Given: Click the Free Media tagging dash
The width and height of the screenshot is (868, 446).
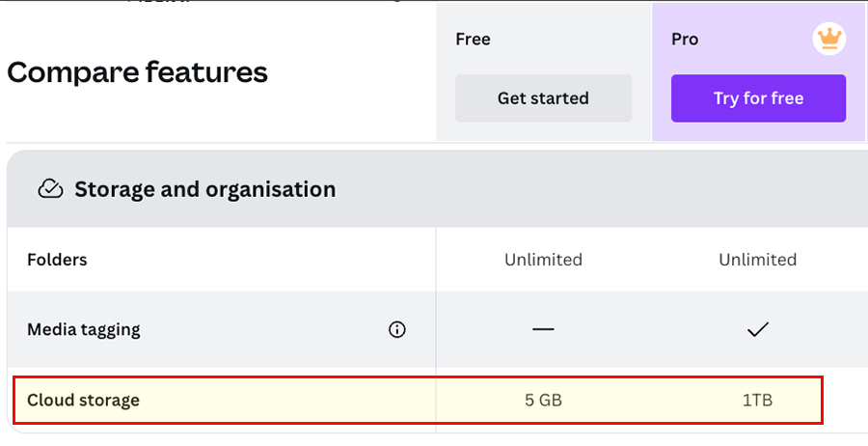Looking at the screenshot, I should click(x=543, y=329).
